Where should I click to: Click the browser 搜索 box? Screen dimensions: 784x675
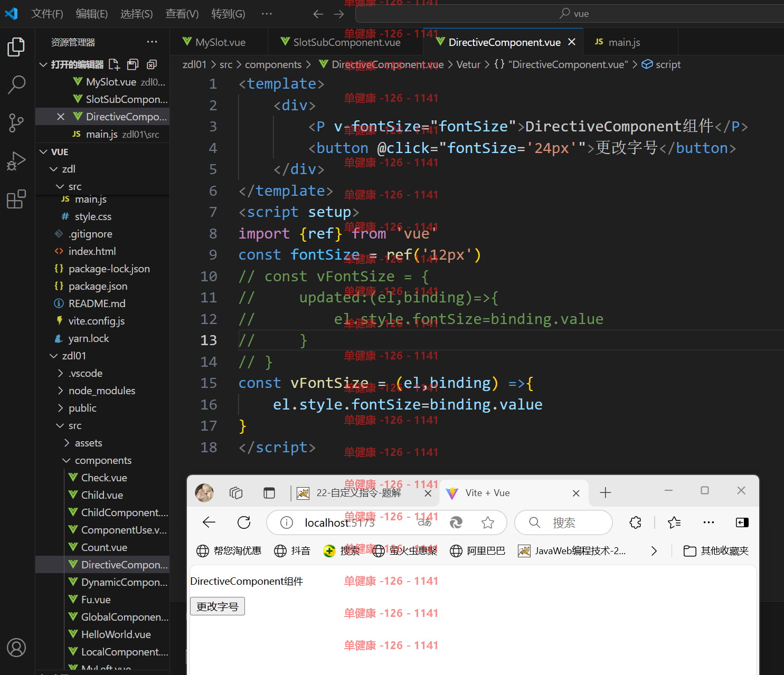(x=563, y=522)
